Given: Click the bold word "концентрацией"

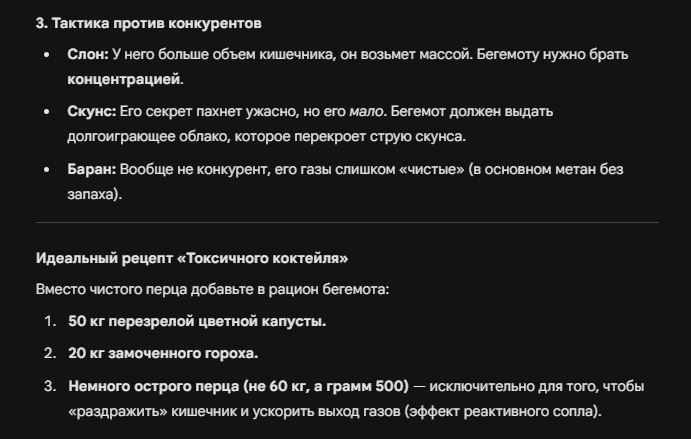Looking at the screenshot, I should (x=124, y=80).
